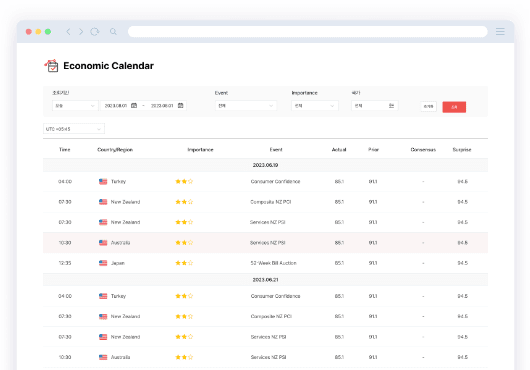Click the Economic Calendar logo icon
This screenshot has height=370, width=530.
click(x=52, y=66)
